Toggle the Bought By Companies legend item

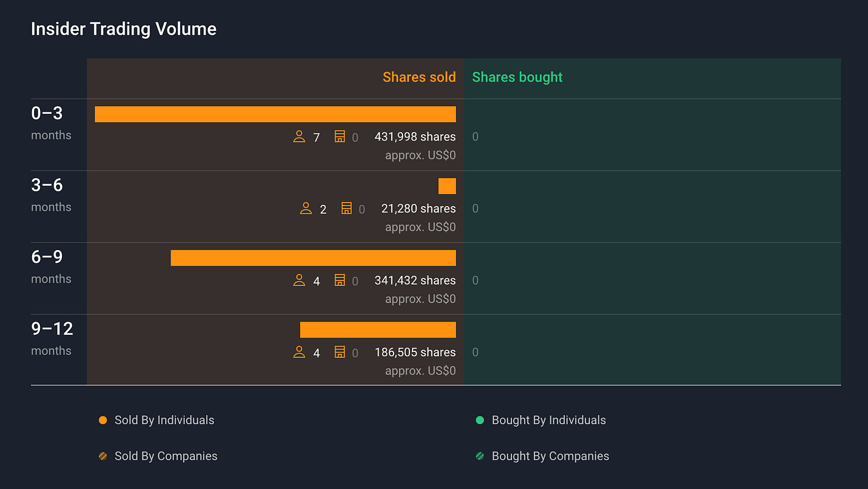coord(542,456)
